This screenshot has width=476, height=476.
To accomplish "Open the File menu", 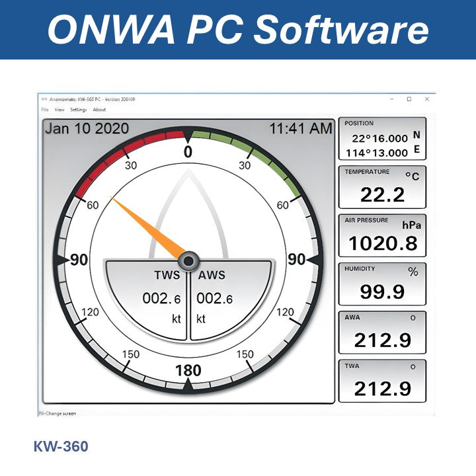I will tap(45, 110).
